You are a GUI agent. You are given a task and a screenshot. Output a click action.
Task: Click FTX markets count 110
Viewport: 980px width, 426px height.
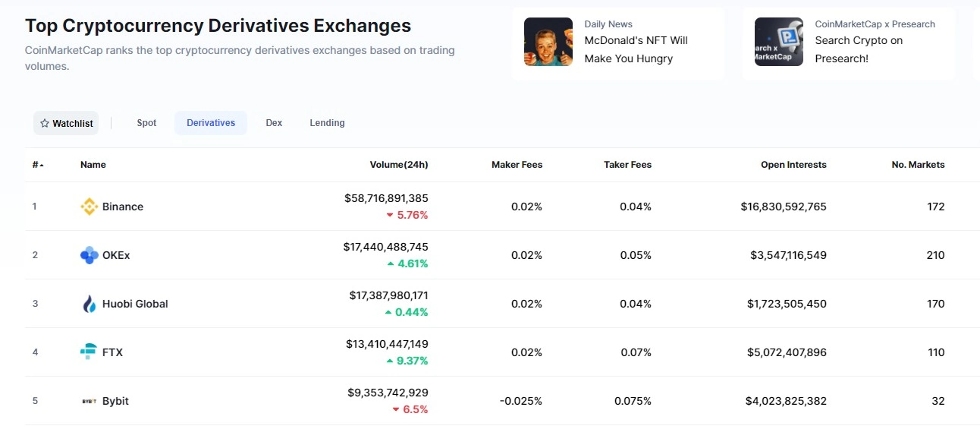pyautogui.click(x=936, y=352)
